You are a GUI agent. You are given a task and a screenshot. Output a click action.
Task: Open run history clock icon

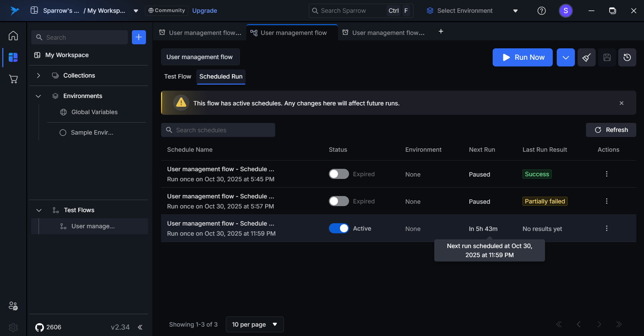click(627, 57)
